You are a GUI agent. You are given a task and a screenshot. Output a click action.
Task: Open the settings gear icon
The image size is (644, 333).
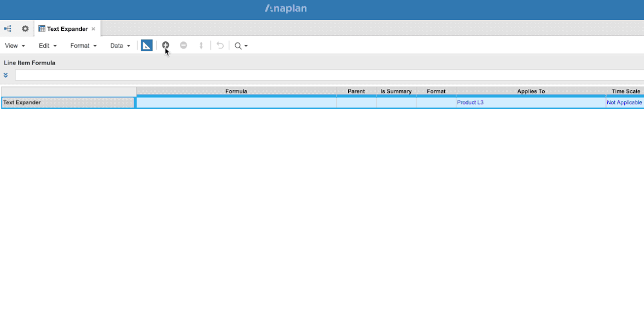(x=25, y=29)
